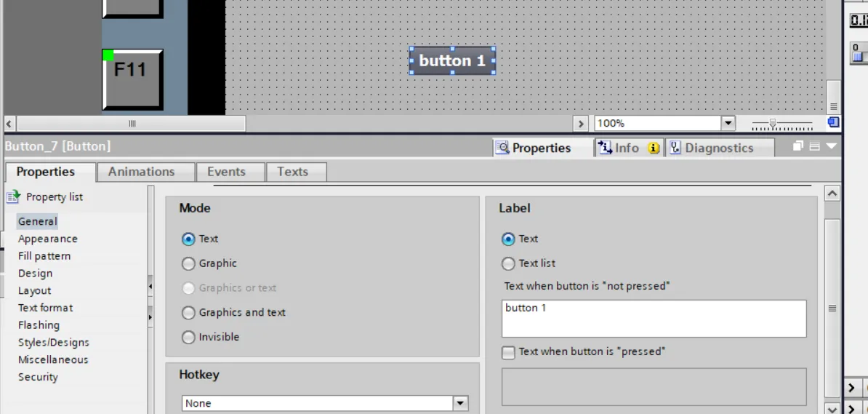Open the Design properties
868x414 pixels.
[35, 274]
